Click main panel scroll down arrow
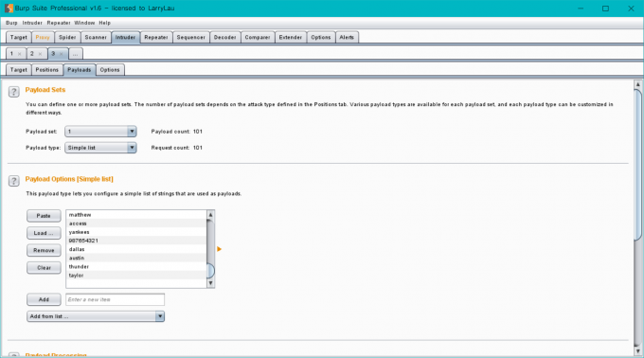Image resolution: width=644 pixels, height=358 pixels. click(x=637, y=351)
